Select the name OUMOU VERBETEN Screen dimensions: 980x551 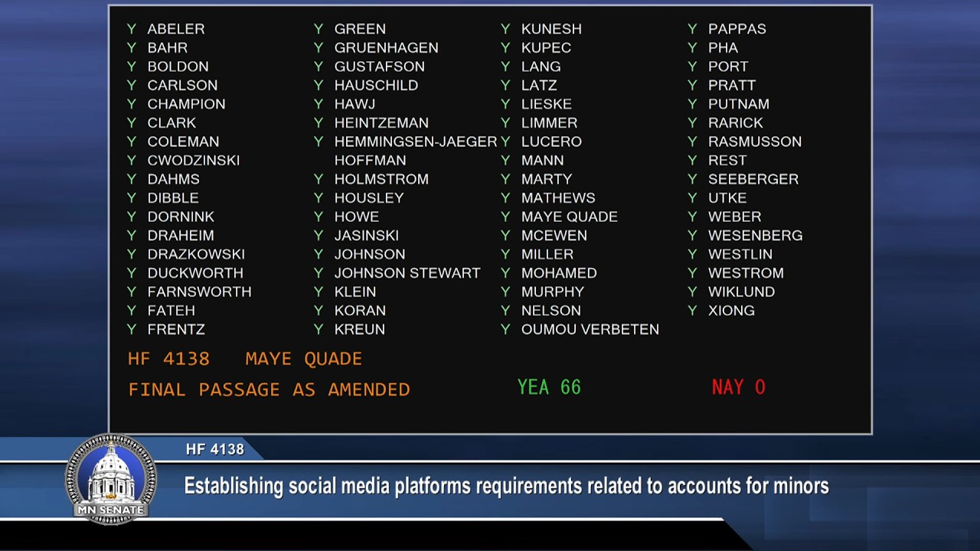tap(590, 329)
